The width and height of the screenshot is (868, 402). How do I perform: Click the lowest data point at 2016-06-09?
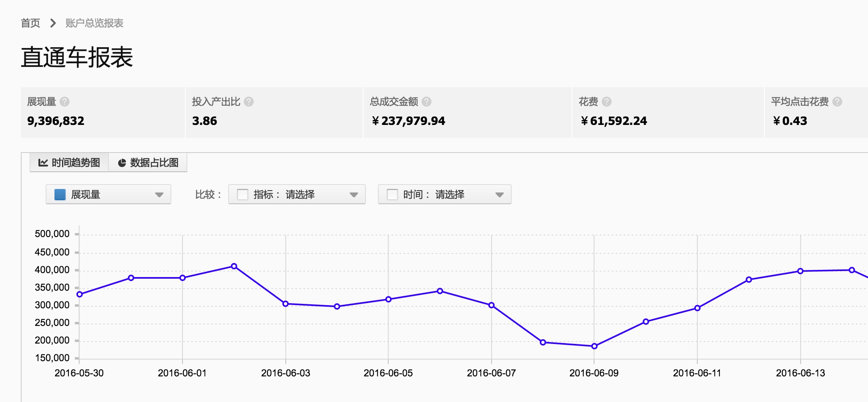tap(594, 346)
